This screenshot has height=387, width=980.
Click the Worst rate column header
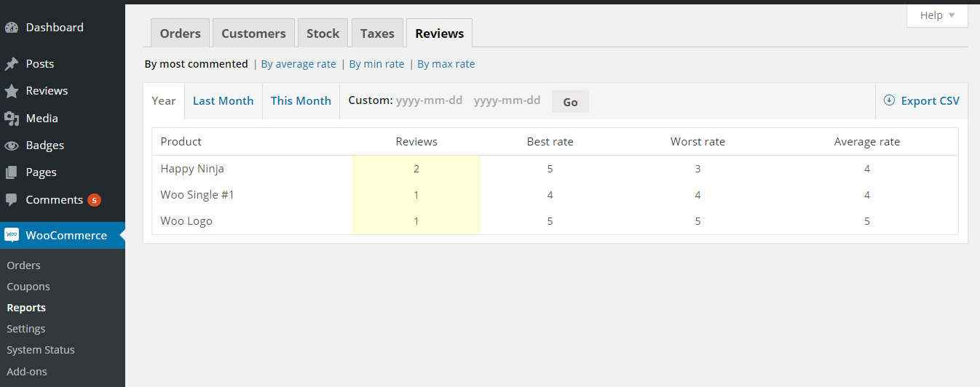tap(698, 142)
